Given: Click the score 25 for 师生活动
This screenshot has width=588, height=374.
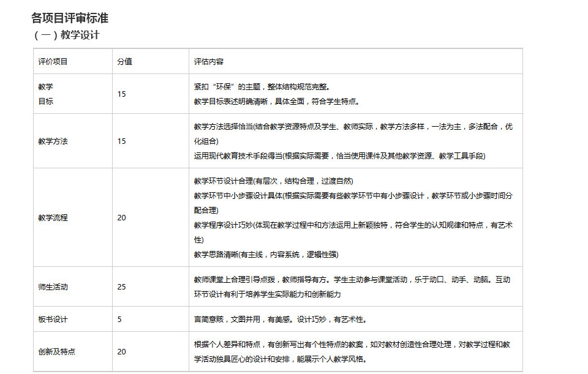Looking at the screenshot, I should pyautogui.click(x=121, y=286).
